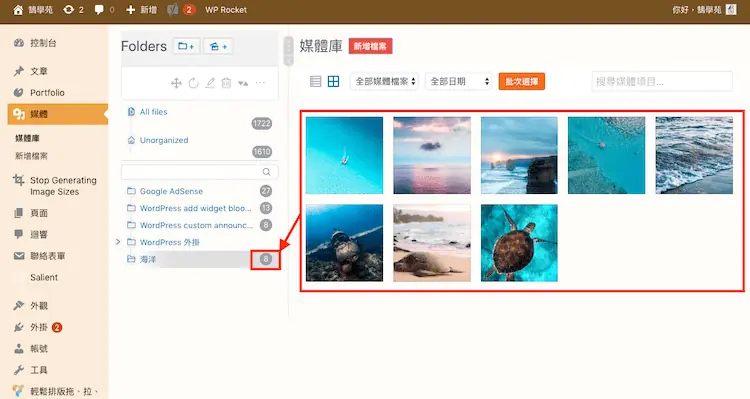Click the sort arrows icon in Folders toolbar
The image size is (750, 399).
coord(243,83)
